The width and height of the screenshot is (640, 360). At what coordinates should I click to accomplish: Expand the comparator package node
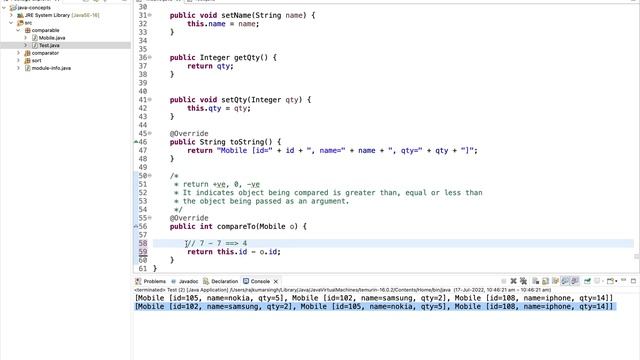tap(18, 53)
